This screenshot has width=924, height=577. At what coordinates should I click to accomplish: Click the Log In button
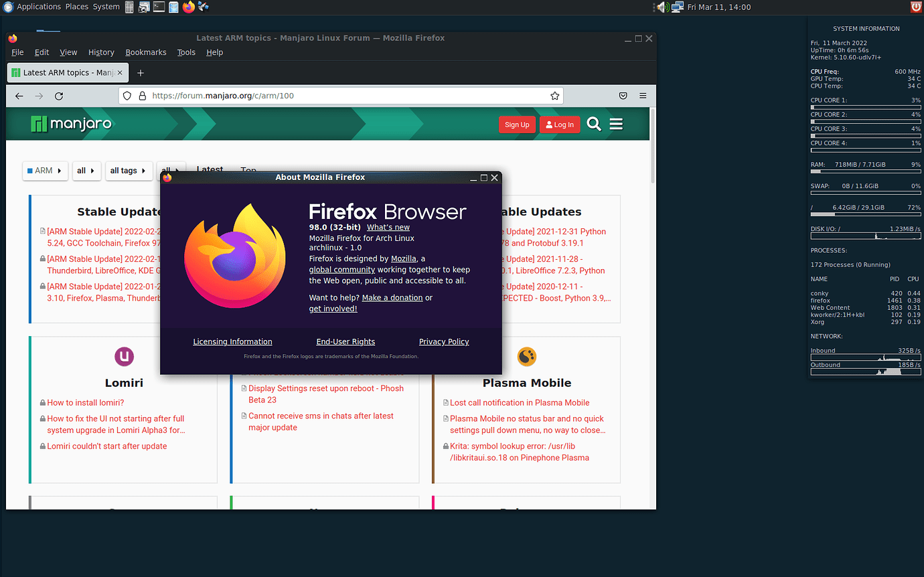click(560, 125)
